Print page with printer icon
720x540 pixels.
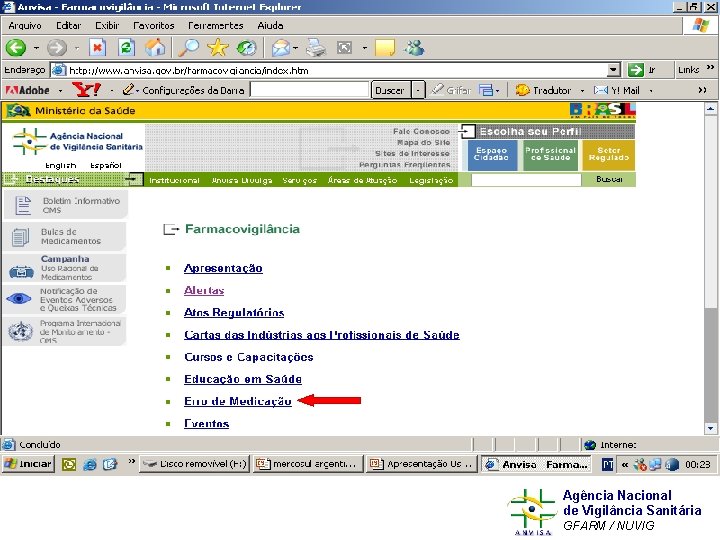[x=316, y=47]
